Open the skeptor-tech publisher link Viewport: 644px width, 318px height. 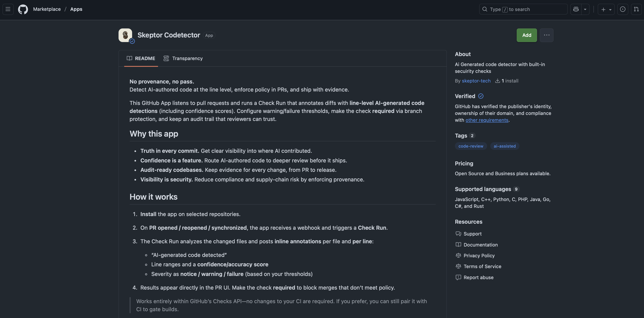476,81
